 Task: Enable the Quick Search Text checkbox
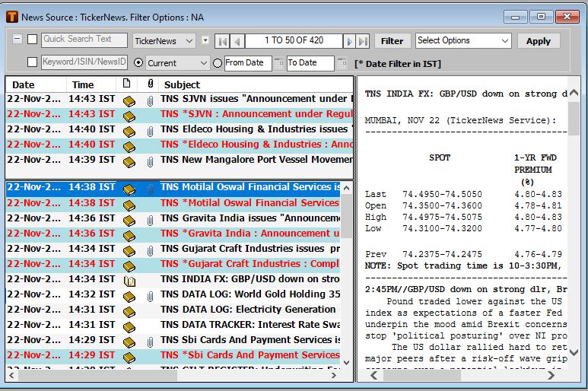coord(32,39)
